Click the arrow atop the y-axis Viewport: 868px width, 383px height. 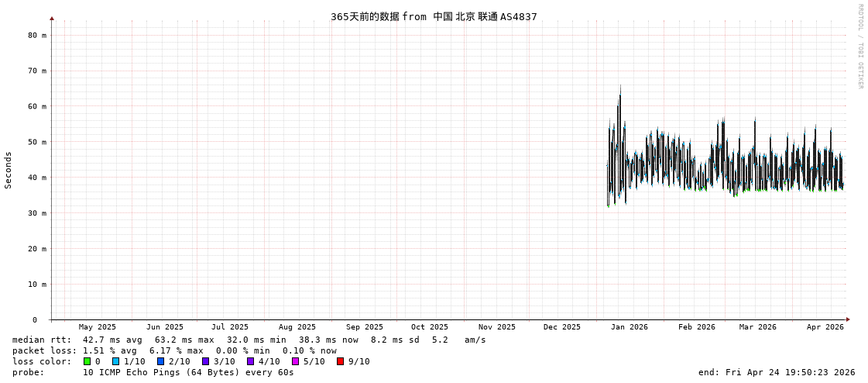click(52, 18)
